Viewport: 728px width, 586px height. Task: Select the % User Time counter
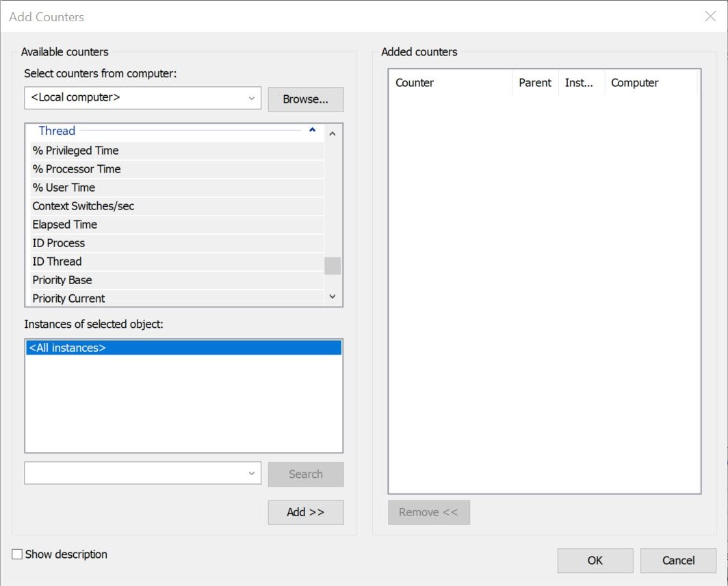point(63,187)
